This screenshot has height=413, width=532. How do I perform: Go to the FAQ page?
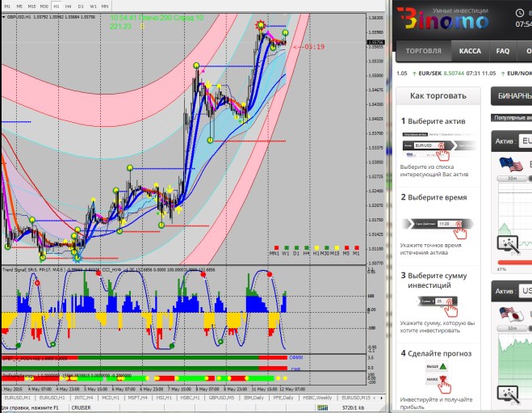click(503, 51)
